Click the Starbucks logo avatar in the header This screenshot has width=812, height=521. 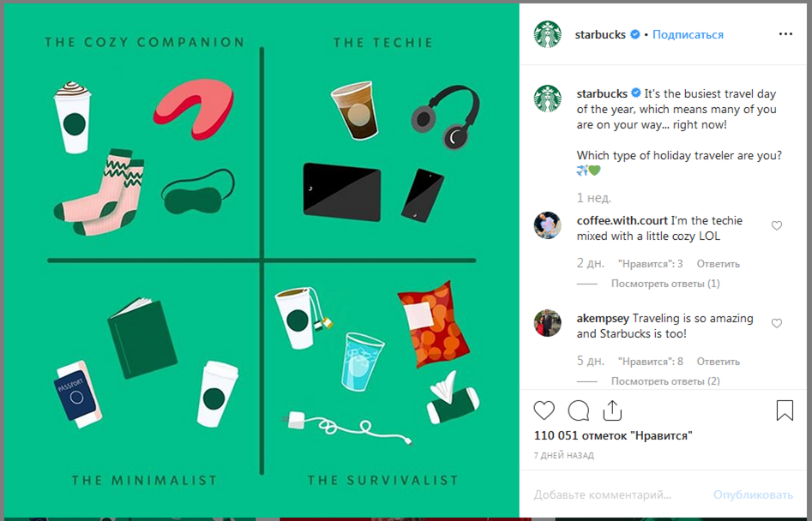(547, 34)
